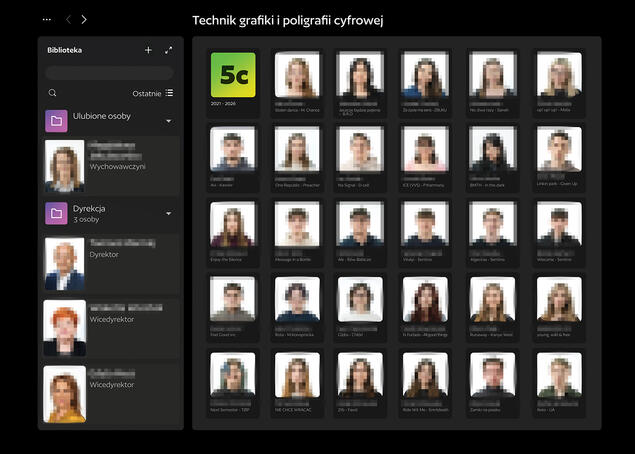Image resolution: width=635 pixels, height=454 pixels.
Task: Change the Ostatnie sort order
Action: (x=147, y=94)
